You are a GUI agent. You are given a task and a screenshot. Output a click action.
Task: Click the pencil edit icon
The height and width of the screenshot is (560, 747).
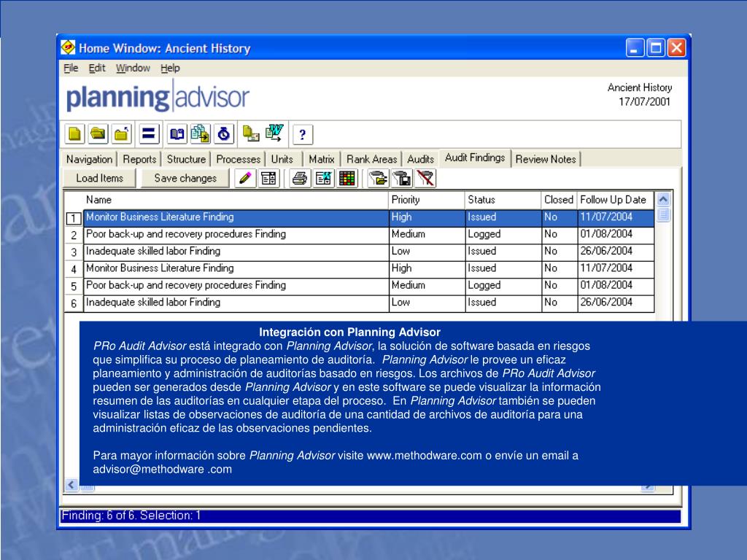coord(245,179)
